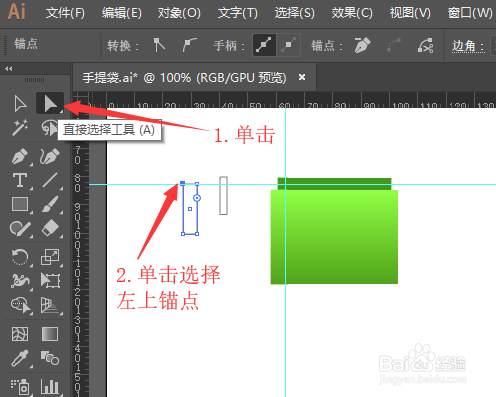This screenshot has height=397, width=496.
Task: Select the Curvature tool
Action: (50, 156)
